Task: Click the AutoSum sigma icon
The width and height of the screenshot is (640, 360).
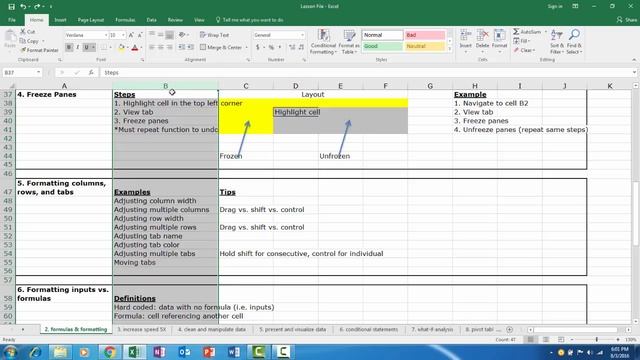Action: (x=516, y=31)
